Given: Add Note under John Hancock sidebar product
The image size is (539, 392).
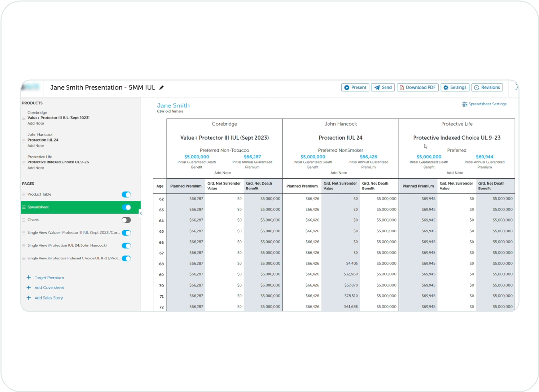Looking at the screenshot, I should 36,146.
